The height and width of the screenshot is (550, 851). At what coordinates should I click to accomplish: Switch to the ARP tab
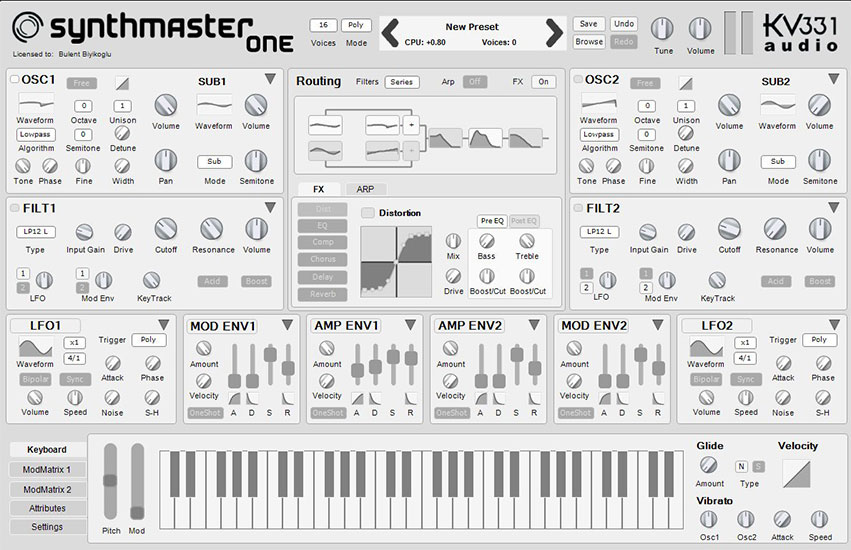click(365, 189)
